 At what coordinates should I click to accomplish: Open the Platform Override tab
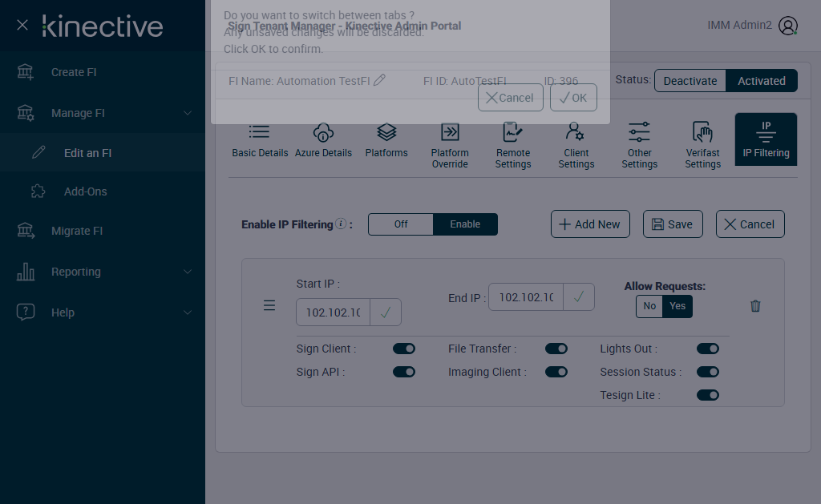450,145
